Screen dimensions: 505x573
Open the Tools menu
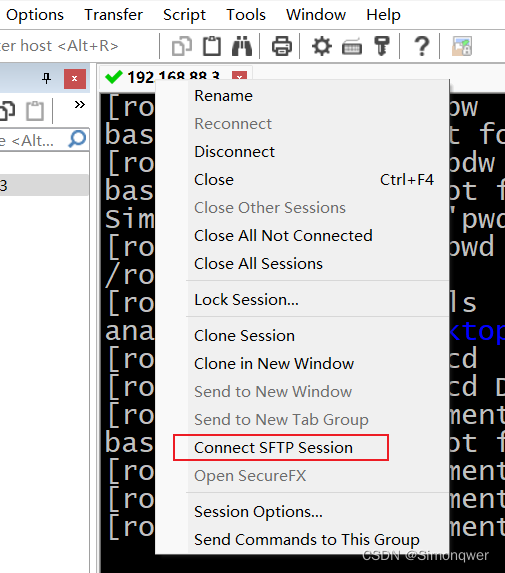click(246, 15)
